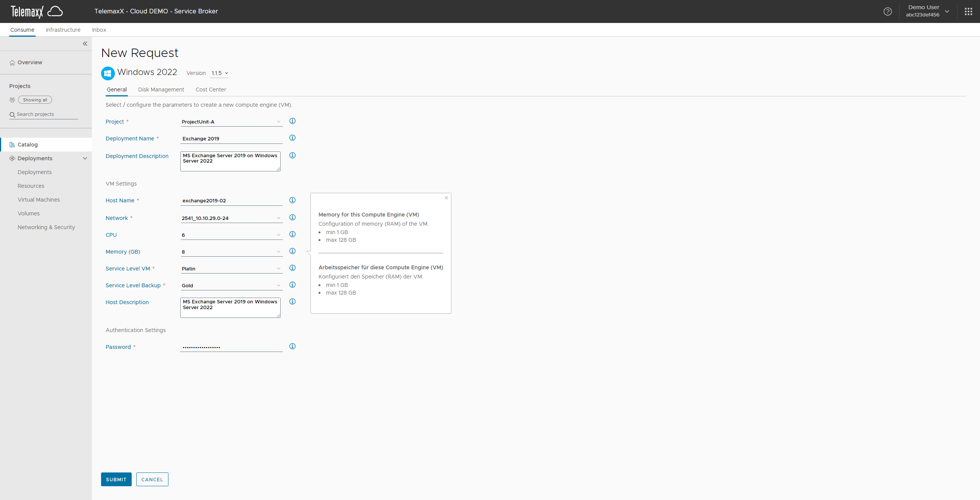Click the SUBMIT button
Screen dimensions: 980x500
(116, 479)
